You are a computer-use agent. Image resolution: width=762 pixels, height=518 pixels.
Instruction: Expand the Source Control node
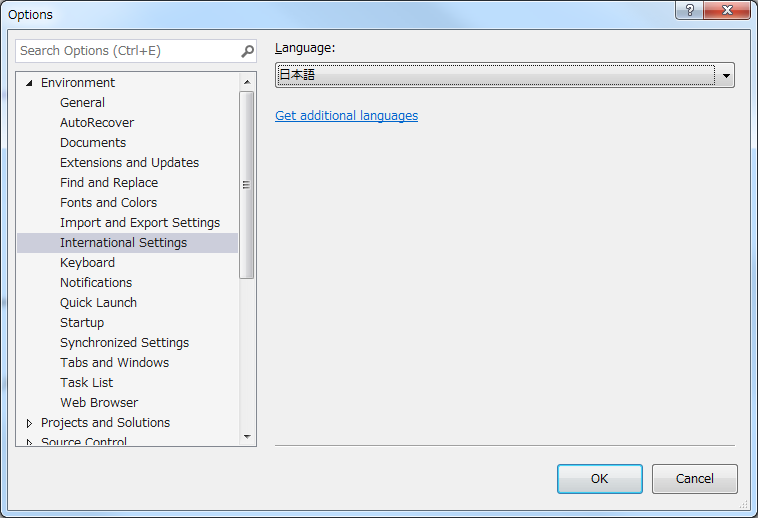[29, 441]
